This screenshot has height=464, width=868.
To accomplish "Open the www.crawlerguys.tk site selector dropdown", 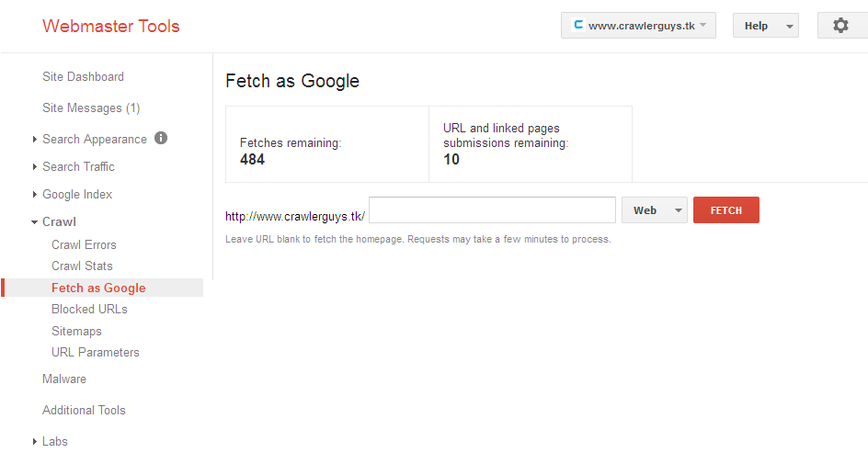I will [x=638, y=26].
